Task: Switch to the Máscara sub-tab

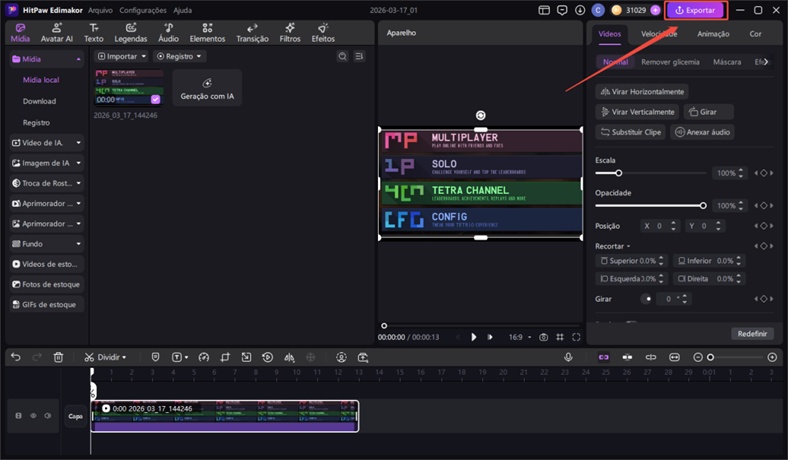Action: tap(727, 62)
